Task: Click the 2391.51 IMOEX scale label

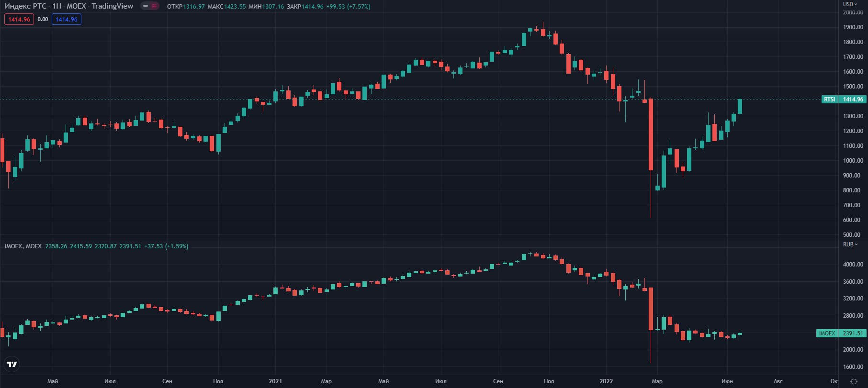Action: tap(853, 333)
